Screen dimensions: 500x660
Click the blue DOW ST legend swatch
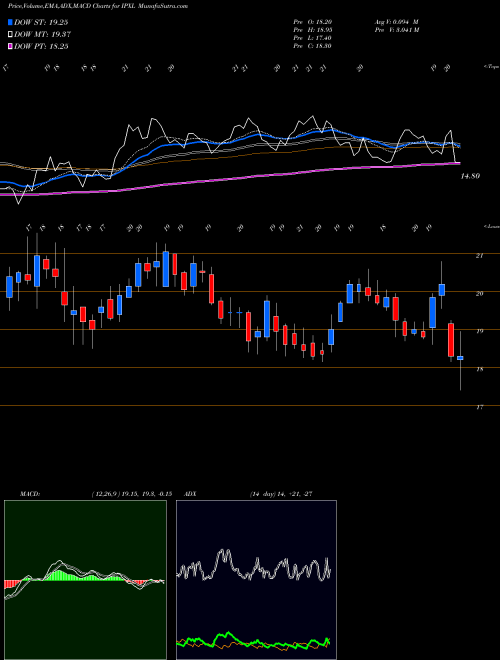click(11, 22)
